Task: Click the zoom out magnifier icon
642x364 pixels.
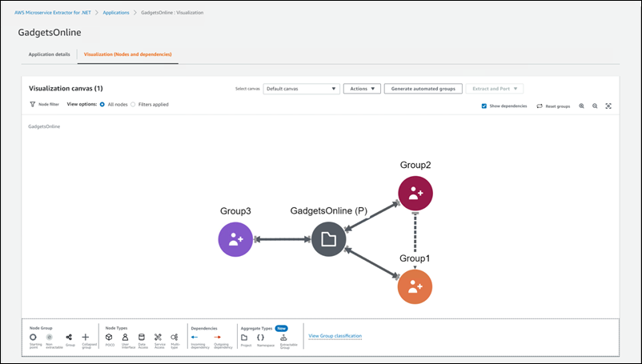Action: [595, 106]
